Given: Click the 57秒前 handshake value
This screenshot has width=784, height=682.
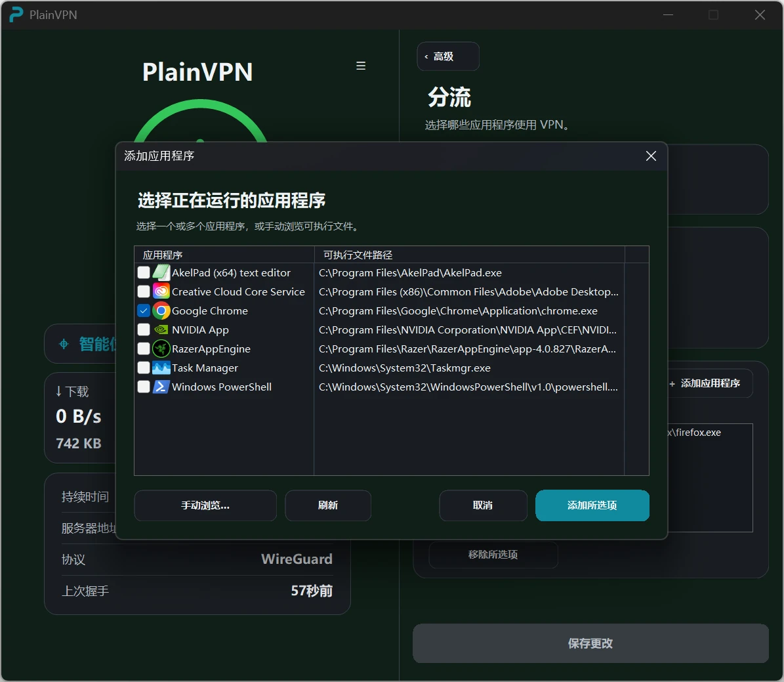Looking at the screenshot, I should [312, 591].
